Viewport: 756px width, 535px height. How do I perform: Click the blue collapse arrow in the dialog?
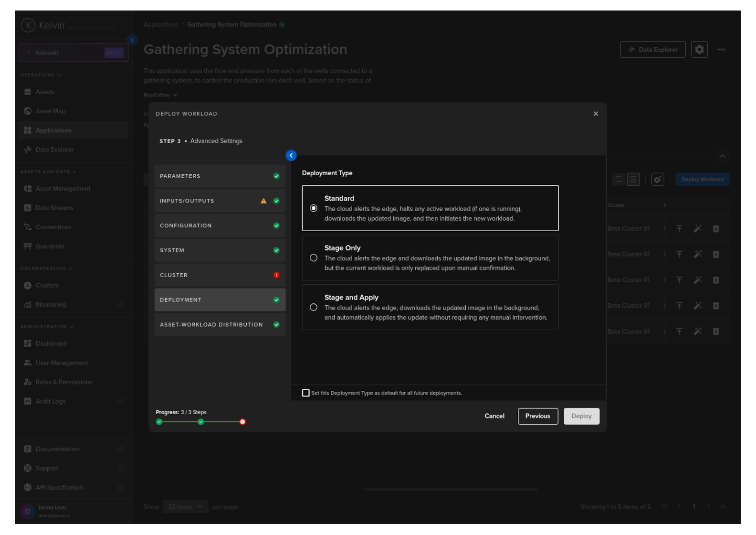click(291, 155)
